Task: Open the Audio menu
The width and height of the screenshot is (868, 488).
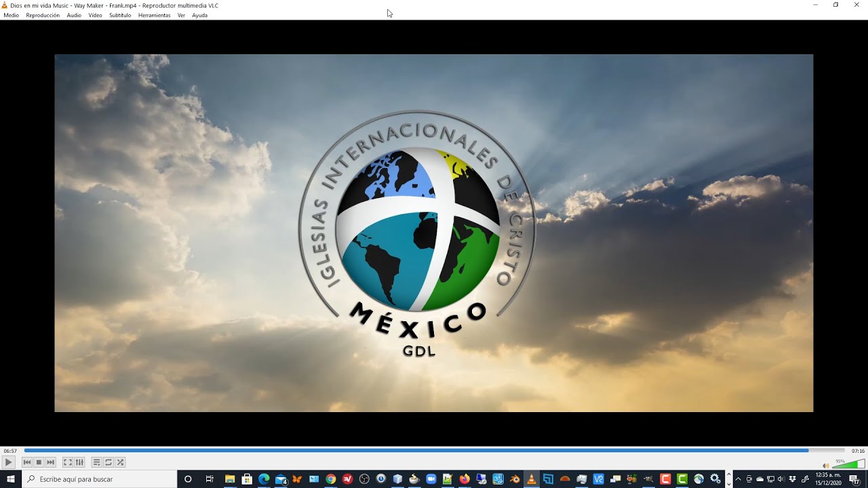Action: tap(74, 15)
